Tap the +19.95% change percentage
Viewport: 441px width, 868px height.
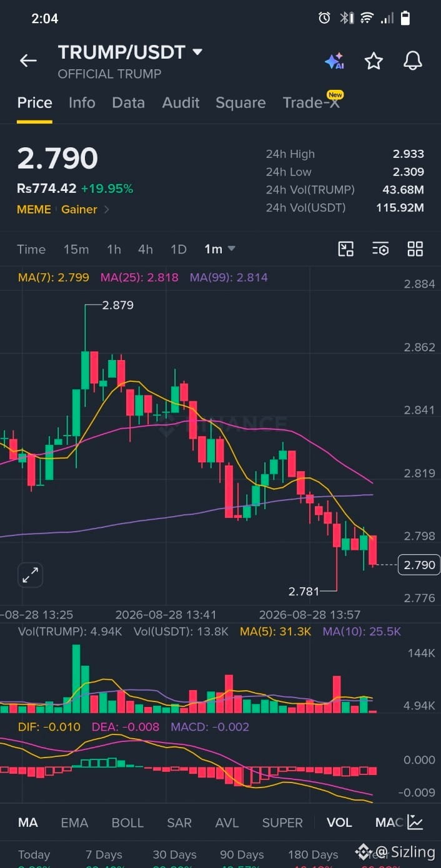[x=107, y=188]
